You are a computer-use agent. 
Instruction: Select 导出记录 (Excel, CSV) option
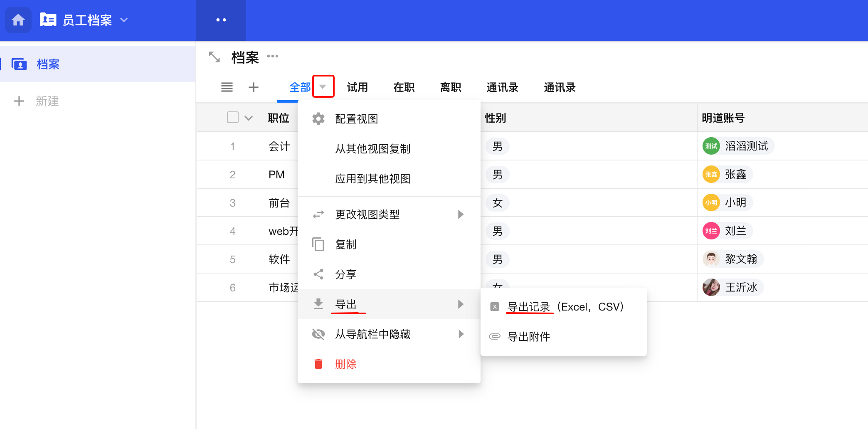tap(565, 307)
